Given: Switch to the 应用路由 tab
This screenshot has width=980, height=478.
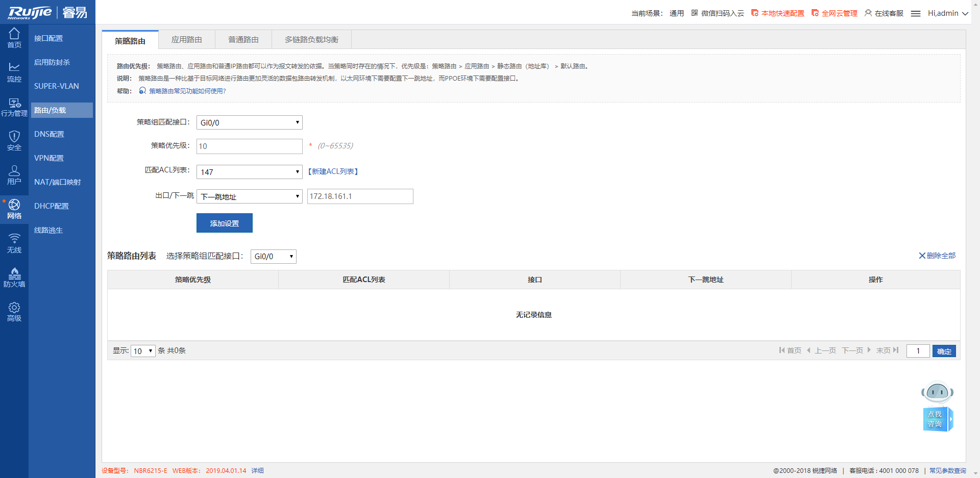Looking at the screenshot, I should point(187,40).
